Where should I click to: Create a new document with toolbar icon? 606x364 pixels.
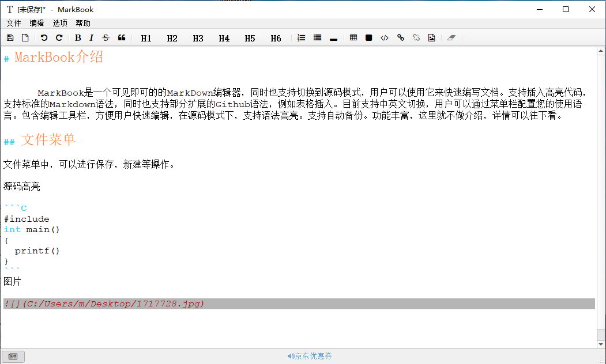pos(25,38)
